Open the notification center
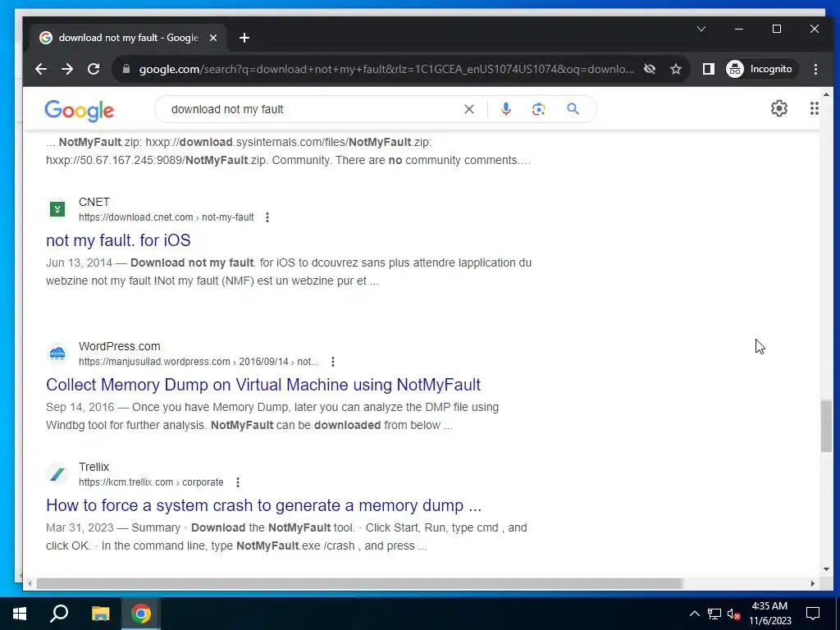 coord(813,614)
